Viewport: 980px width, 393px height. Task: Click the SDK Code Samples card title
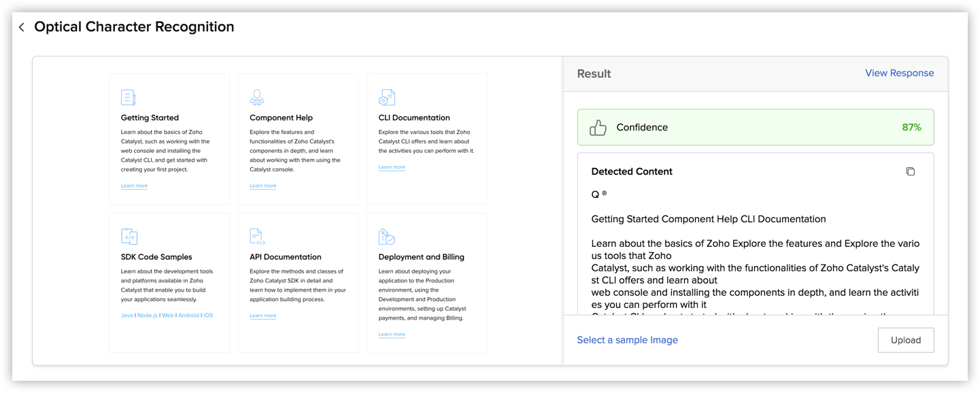click(x=156, y=257)
